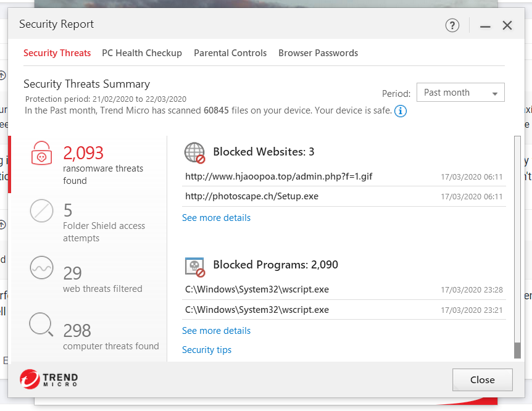Click the hjaoopoa.top blocked URL row

click(344, 176)
